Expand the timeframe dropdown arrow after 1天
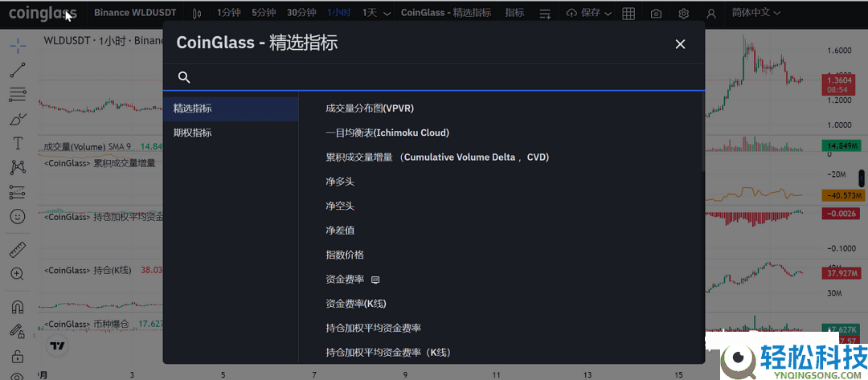The height and width of the screenshot is (380, 868). (387, 14)
